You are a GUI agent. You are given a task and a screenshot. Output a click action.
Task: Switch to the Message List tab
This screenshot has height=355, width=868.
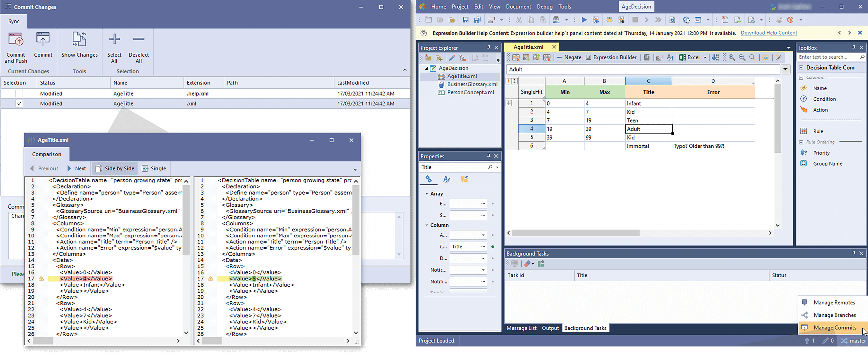pyautogui.click(x=521, y=328)
